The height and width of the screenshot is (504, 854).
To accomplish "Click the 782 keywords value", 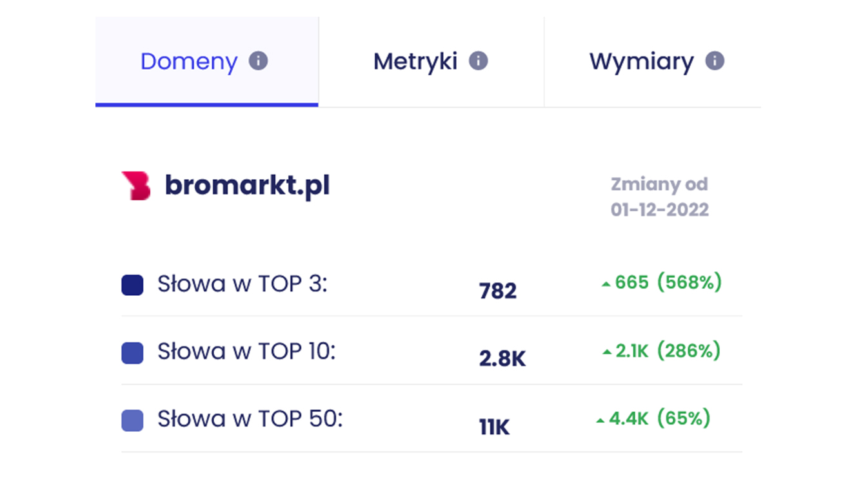I will click(498, 291).
